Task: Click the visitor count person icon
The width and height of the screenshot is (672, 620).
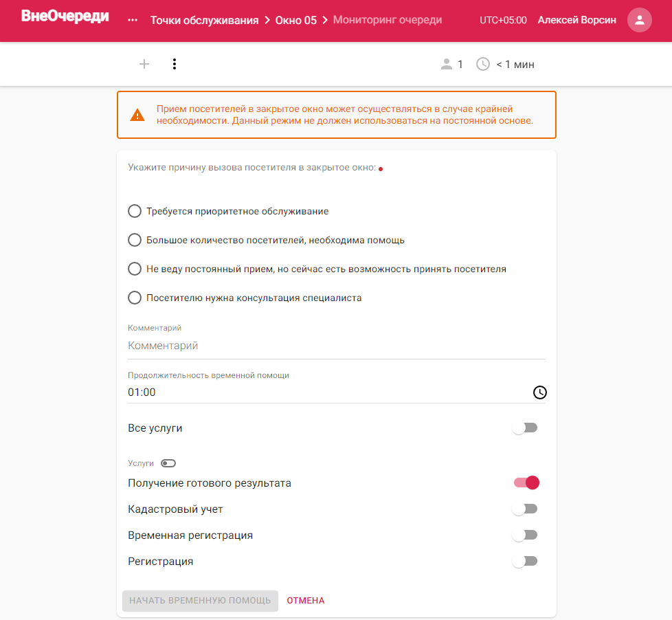Action: coord(446,65)
